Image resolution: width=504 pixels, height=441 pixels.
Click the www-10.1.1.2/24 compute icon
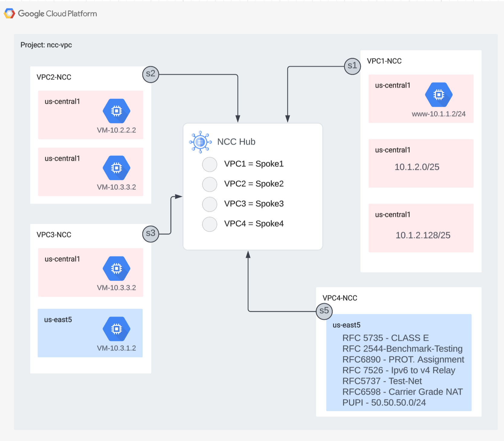click(438, 95)
